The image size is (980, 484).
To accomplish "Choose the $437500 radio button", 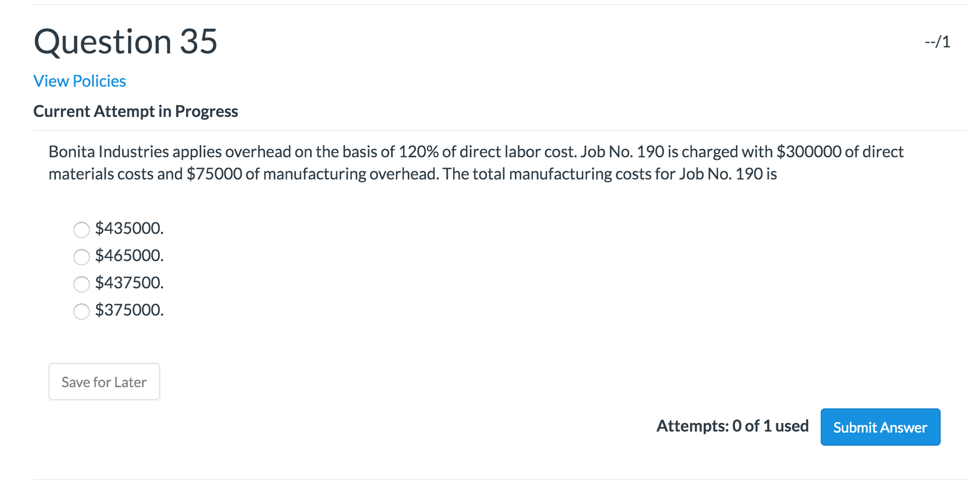I will click(81, 284).
